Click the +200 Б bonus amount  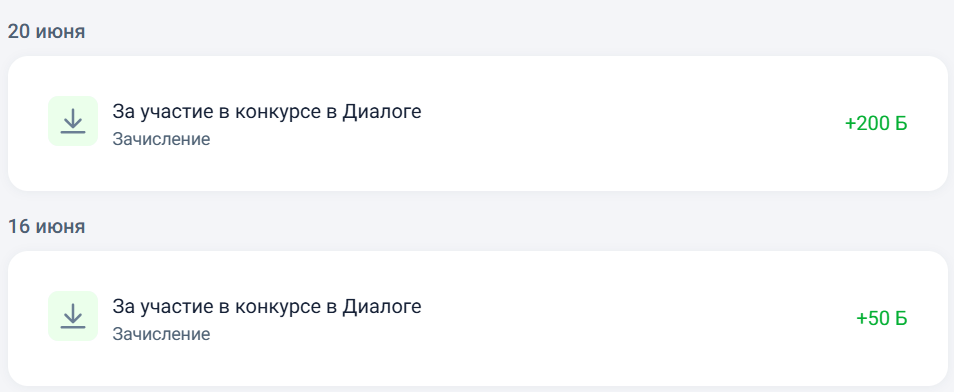point(876,124)
